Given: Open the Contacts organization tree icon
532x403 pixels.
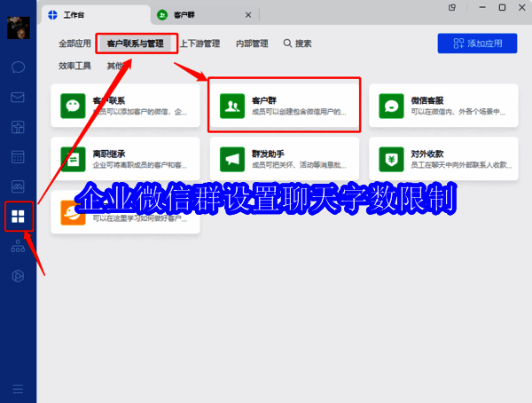Looking at the screenshot, I should (x=18, y=246).
